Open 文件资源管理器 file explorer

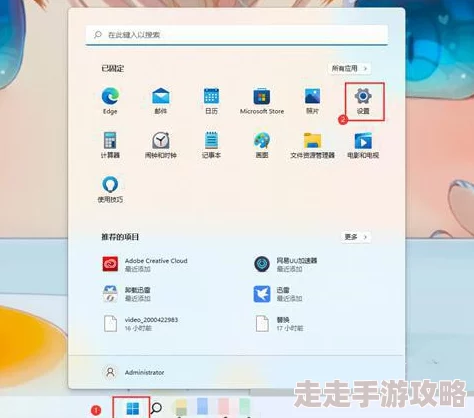point(312,145)
